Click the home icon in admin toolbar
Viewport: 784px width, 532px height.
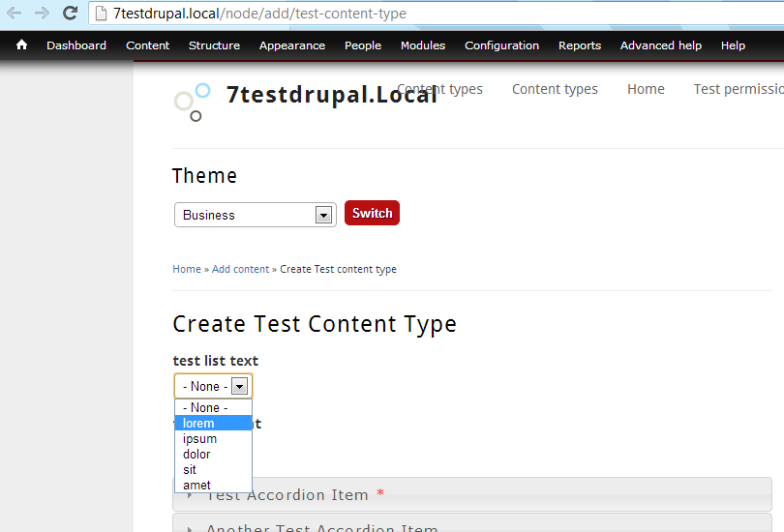click(21, 45)
